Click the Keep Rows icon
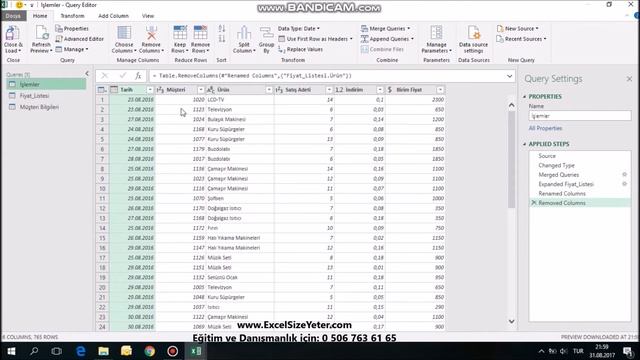Viewport: 640px width, 360px height. (x=180, y=33)
